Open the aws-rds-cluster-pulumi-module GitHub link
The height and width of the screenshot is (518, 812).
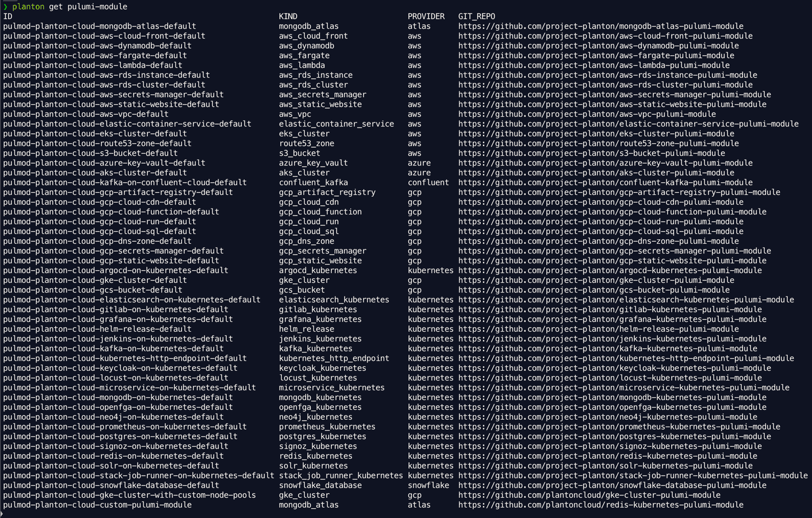tap(606, 85)
